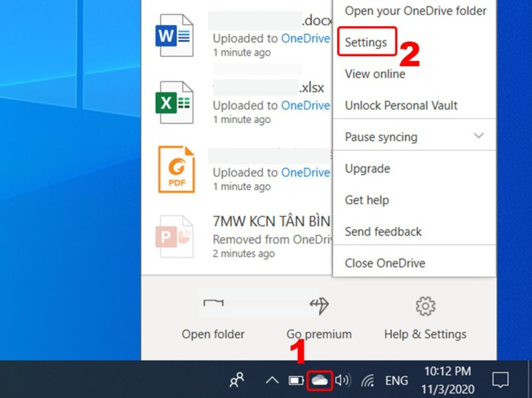532x398 pixels.
Task: Select the PowerPoint file icon
Action: [x=175, y=236]
